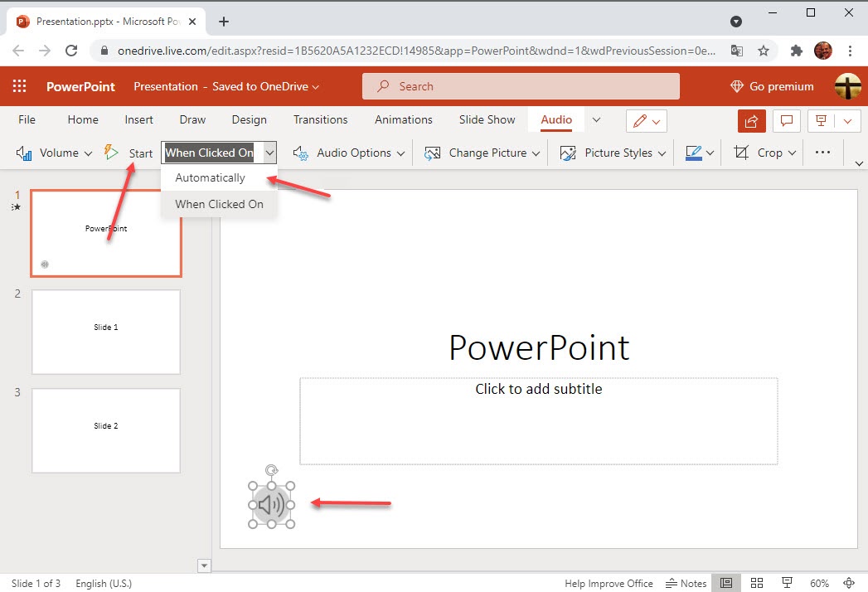Click English (U.S.) language indicator
868x592 pixels.
pyautogui.click(x=104, y=583)
